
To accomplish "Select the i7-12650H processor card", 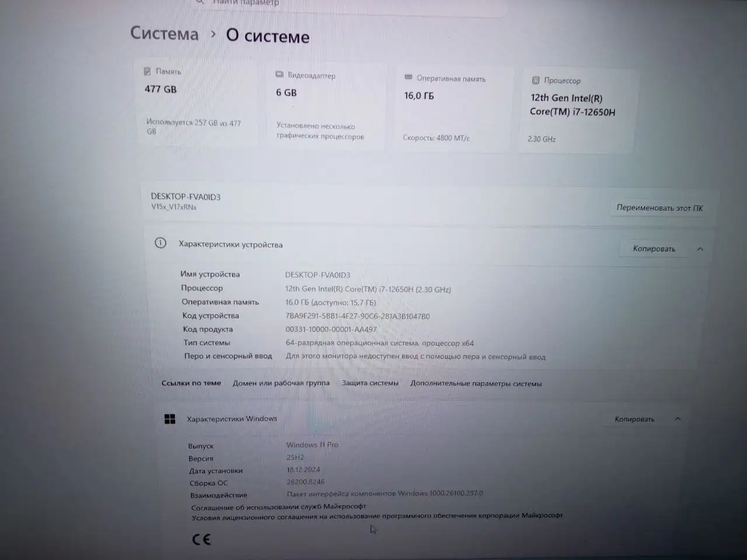I will 578,111.
